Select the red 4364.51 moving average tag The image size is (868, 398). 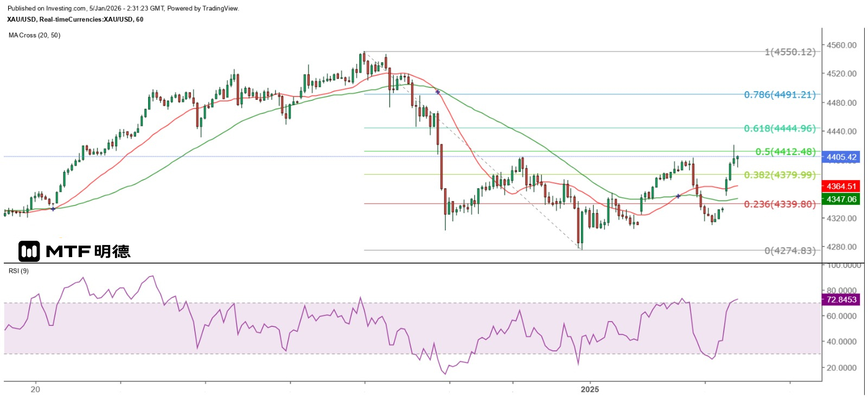point(841,187)
